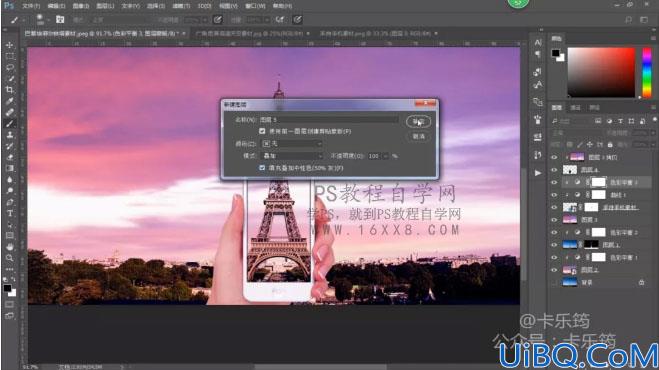Select the Clone Stamp tool

click(x=10, y=135)
